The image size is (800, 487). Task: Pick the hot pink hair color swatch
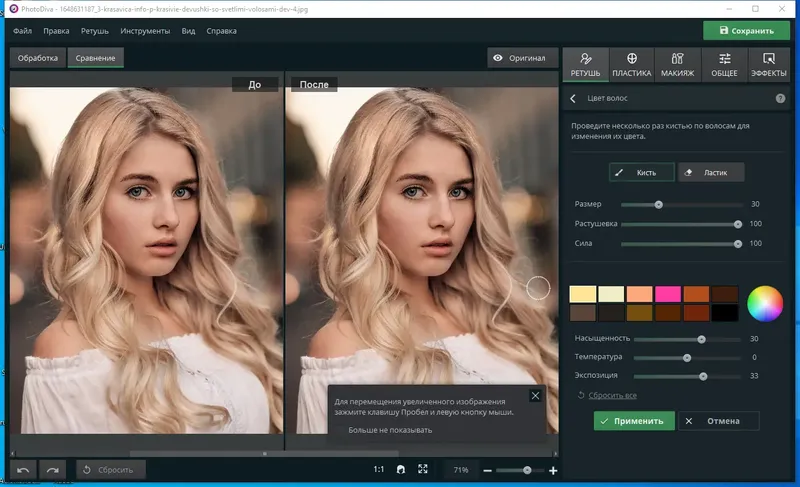(x=668, y=294)
